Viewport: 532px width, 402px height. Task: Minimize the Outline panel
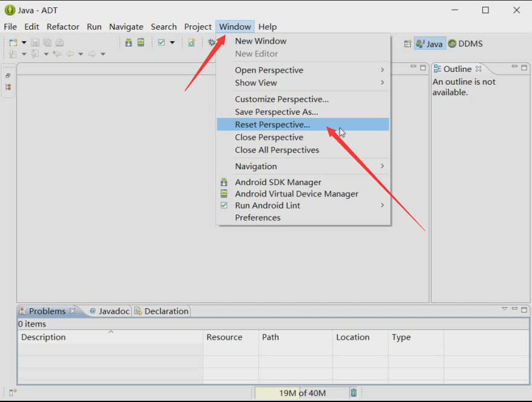click(x=514, y=66)
